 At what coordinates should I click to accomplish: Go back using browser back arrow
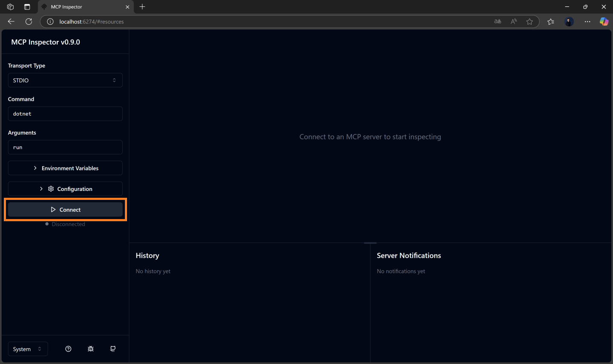pos(11,21)
